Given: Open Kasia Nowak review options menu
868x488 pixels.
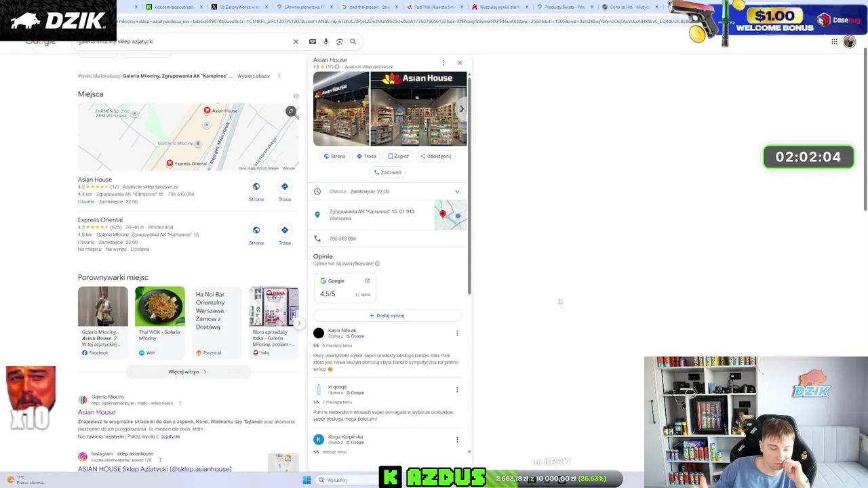Looking at the screenshot, I should (457, 333).
